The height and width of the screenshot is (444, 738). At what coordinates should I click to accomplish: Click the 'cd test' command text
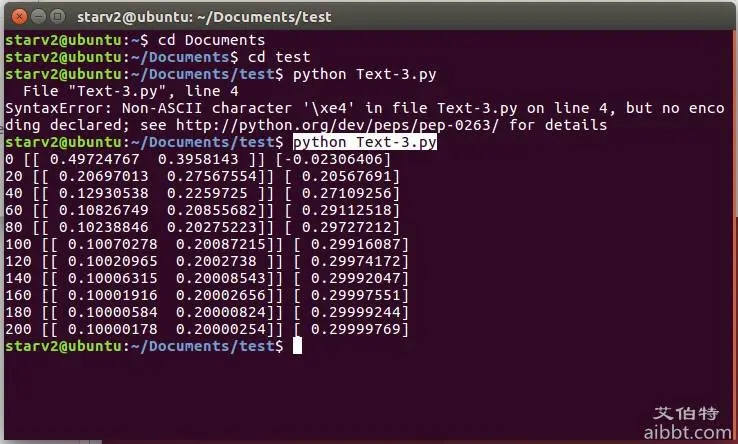tap(279, 57)
